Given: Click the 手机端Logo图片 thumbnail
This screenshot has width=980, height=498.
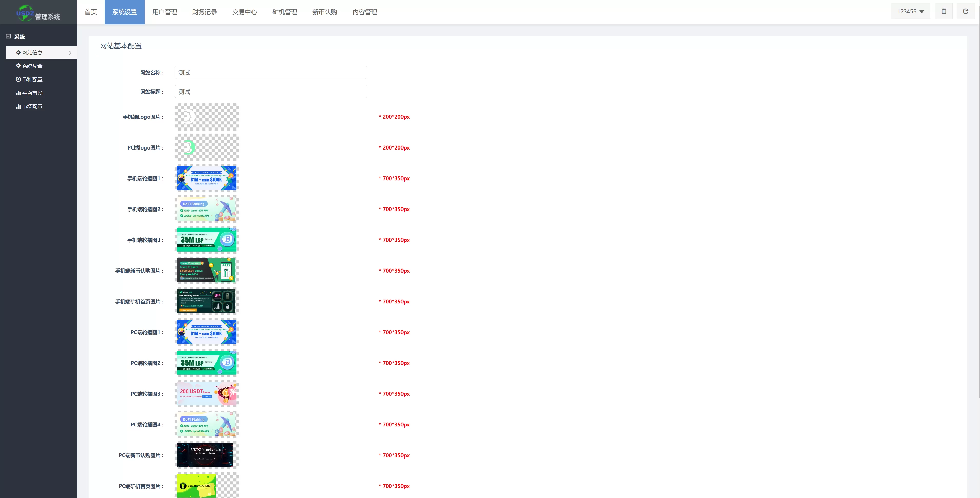Looking at the screenshot, I should point(207,117).
